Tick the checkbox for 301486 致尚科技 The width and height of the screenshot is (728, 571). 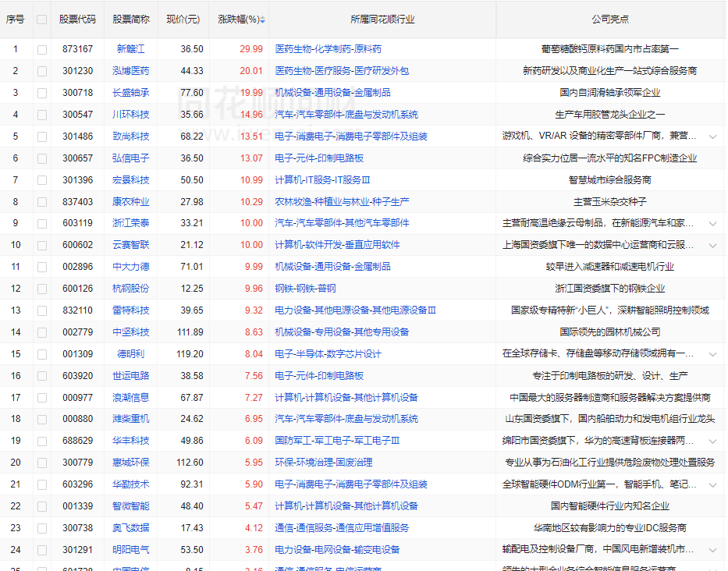(42, 137)
